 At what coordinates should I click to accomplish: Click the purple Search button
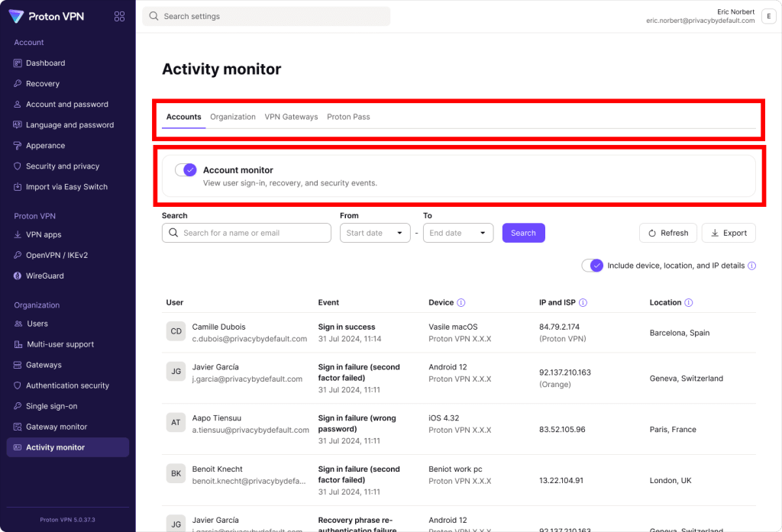coord(523,233)
